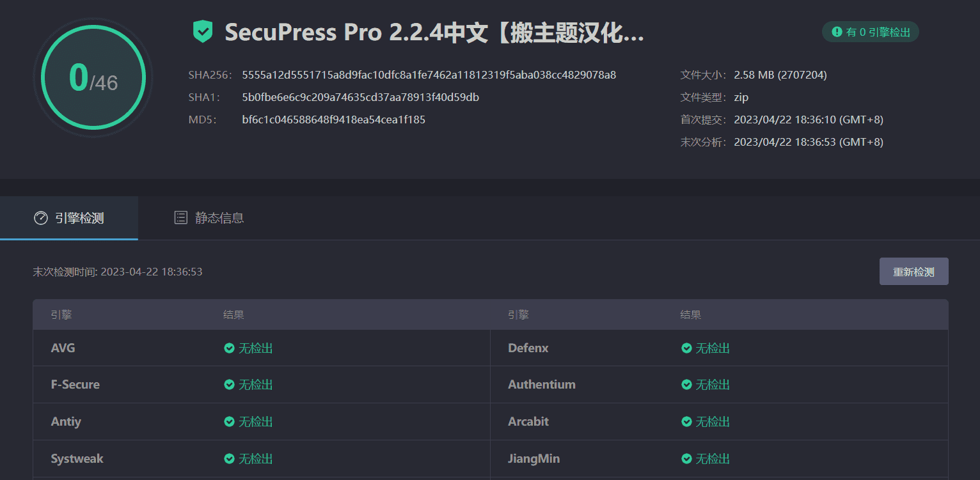This screenshot has height=480, width=980.
Task: Click the green check icon in the Arcabit row
Action: 686,422
